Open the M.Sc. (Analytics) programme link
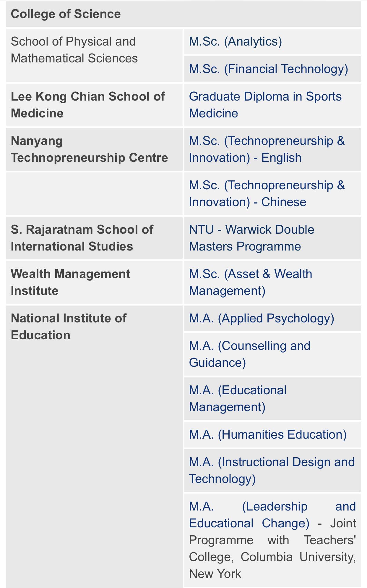Screen dimensions: 367x588 tap(235, 42)
